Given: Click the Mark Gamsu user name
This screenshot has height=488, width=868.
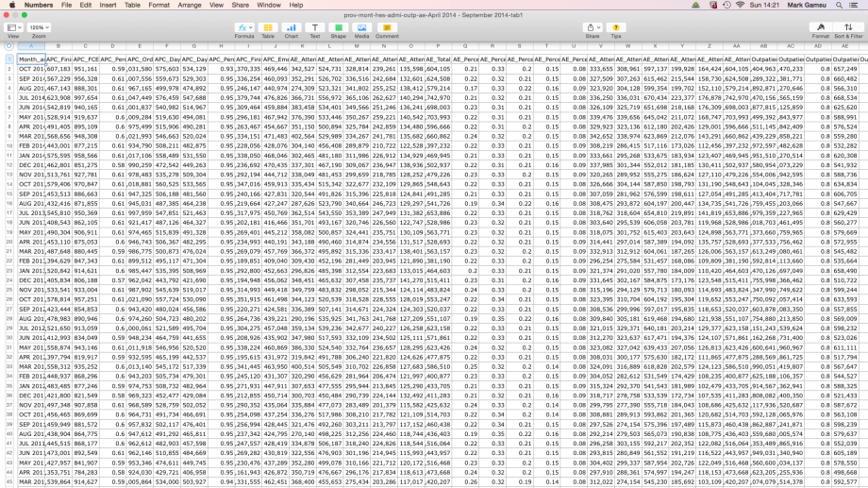Looking at the screenshot, I should pos(805,5).
